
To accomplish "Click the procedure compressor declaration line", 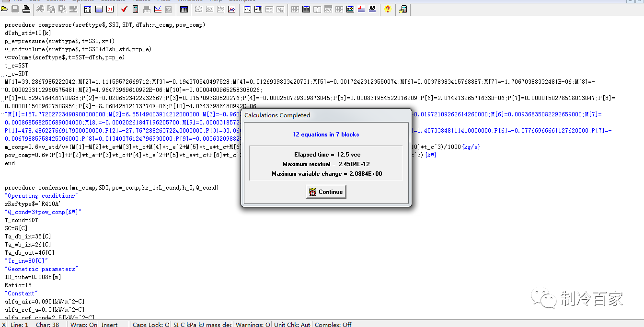I will (x=105, y=25).
